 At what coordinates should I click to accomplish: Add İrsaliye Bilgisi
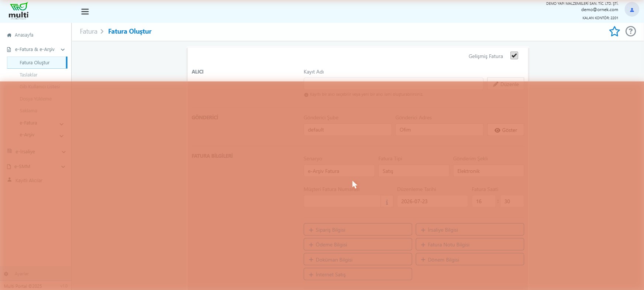coord(470,229)
